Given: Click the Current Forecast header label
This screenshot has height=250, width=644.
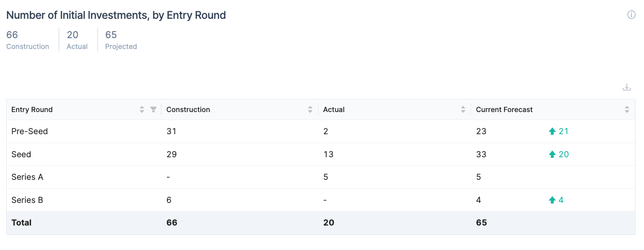Looking at the screenshot, I should click(504, 110).
